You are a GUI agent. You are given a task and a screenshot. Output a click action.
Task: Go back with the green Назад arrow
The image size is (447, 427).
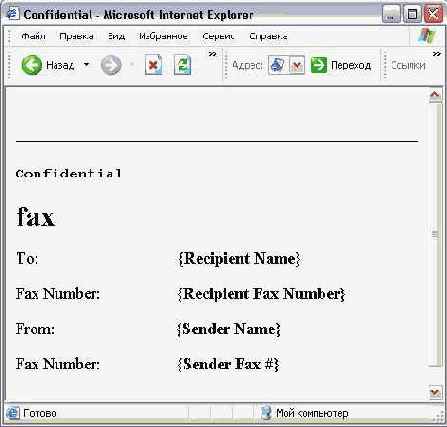click(x=31, y=65)
